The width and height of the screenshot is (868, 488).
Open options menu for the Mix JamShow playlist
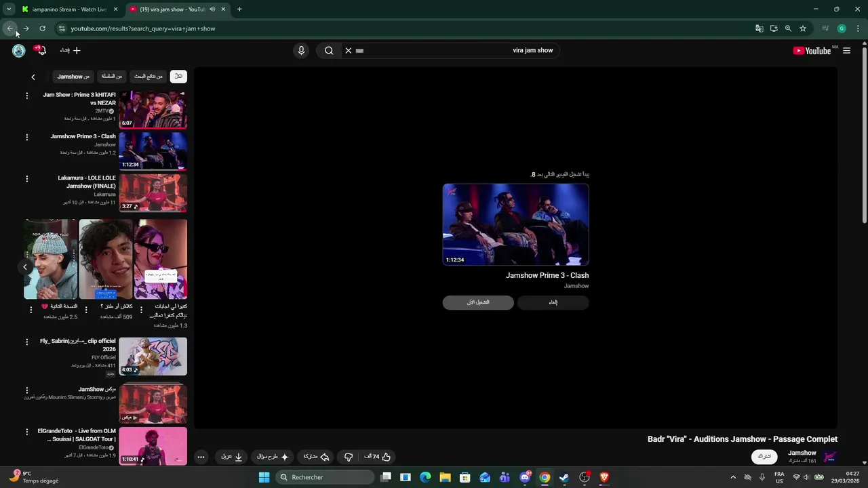point(27,390)
